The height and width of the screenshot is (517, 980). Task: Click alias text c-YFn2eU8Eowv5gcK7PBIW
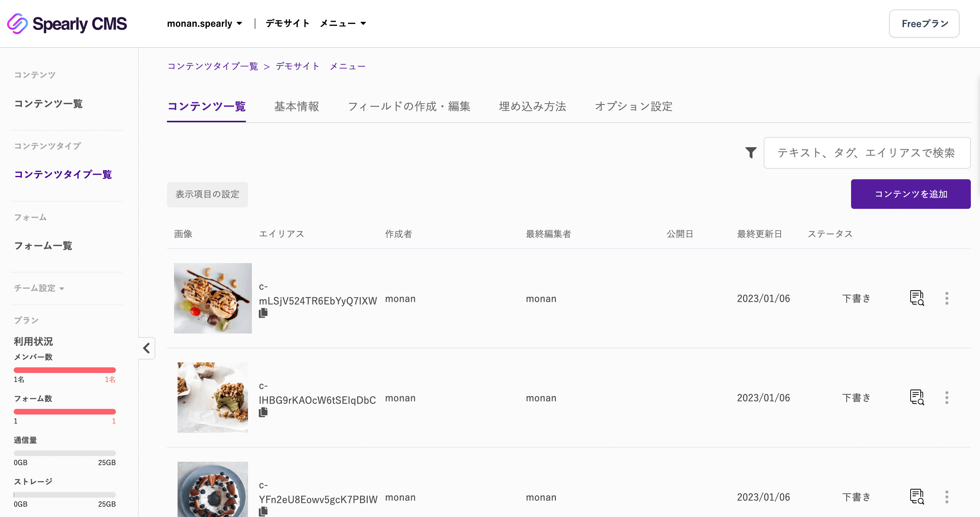click(318, 492)
